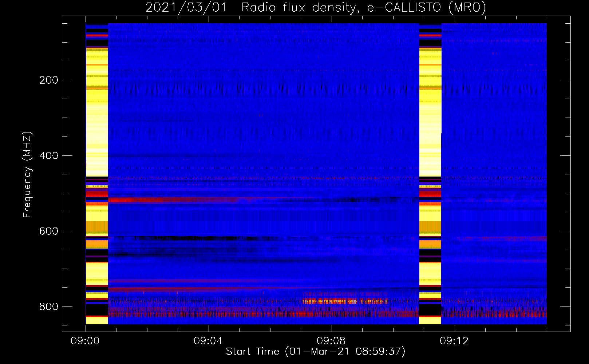589x364 pixels.
Task: Click the '400' frequency tick label
Action: tap(49, 156)
